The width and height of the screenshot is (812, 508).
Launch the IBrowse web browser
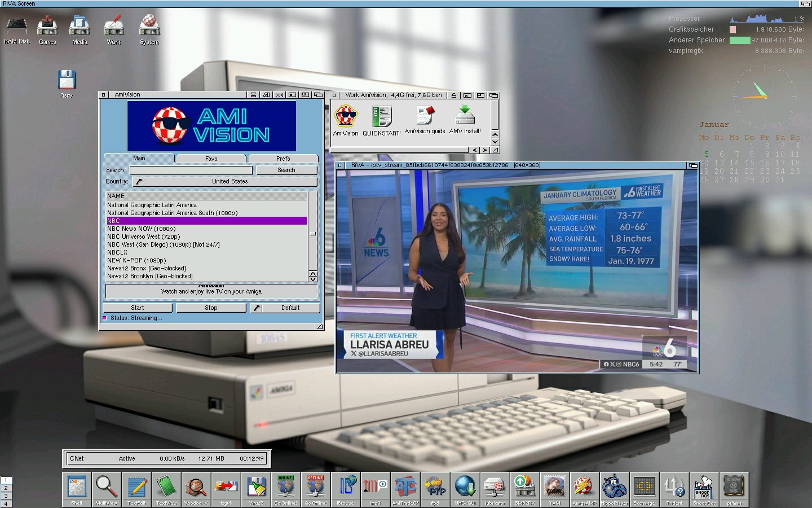coord(346,489)
